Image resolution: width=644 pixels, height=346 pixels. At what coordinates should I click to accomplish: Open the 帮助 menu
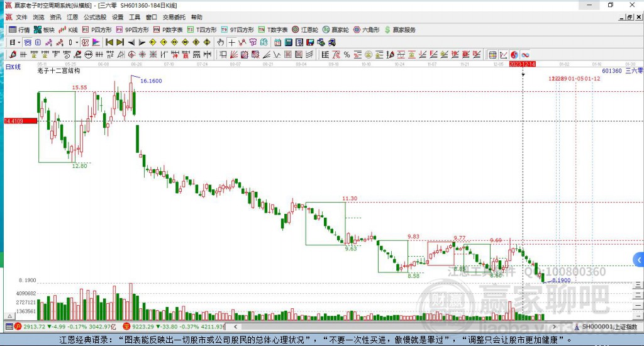point(197,17)
